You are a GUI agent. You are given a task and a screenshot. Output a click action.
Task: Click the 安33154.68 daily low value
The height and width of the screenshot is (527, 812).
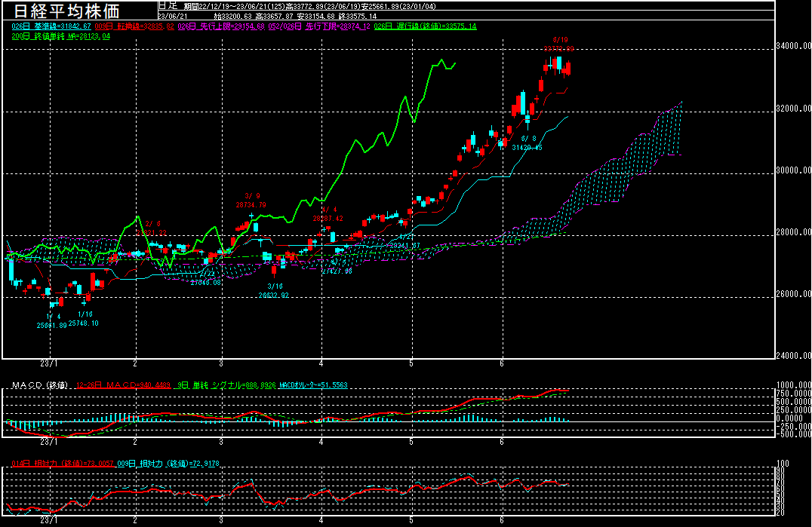[315, 16]
